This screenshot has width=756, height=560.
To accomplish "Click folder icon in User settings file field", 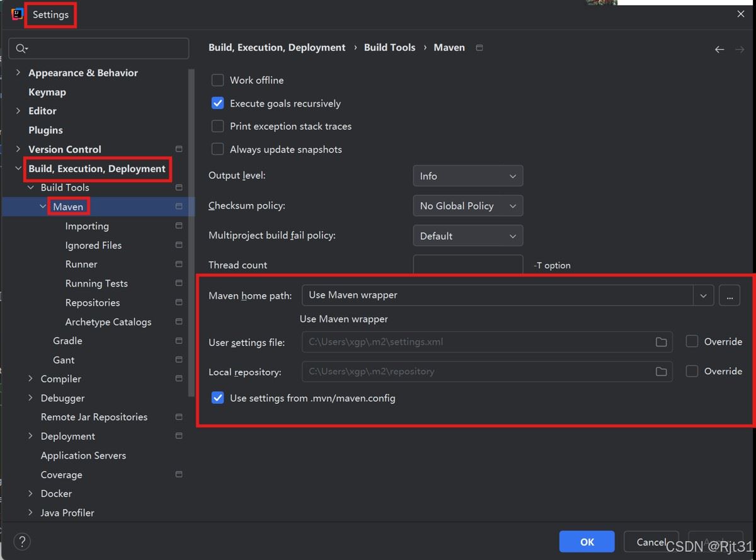I will [661, 342].
